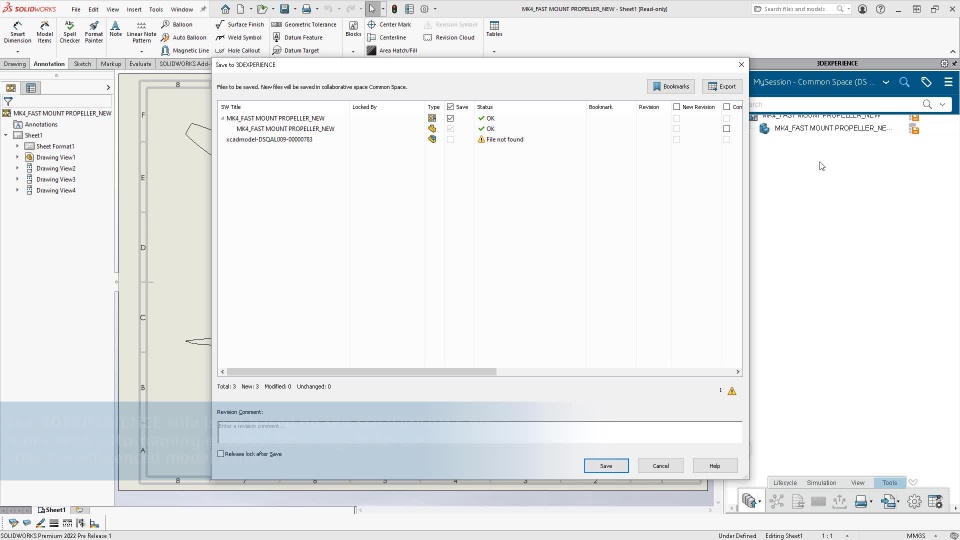Expand Drawing View1 node
Viewport: 960px width, 540px height.
[x=17, y=157]
